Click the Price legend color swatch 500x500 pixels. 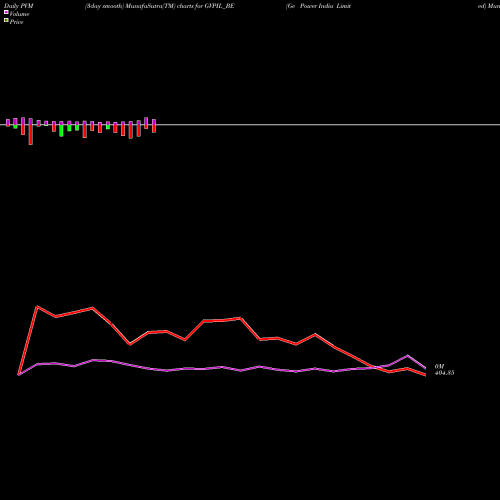pos(6,21)
